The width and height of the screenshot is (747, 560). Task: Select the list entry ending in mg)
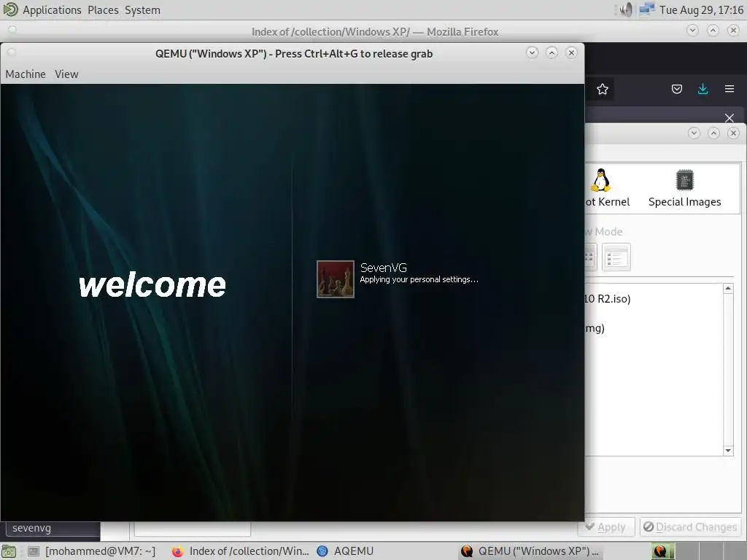(595, 328)
